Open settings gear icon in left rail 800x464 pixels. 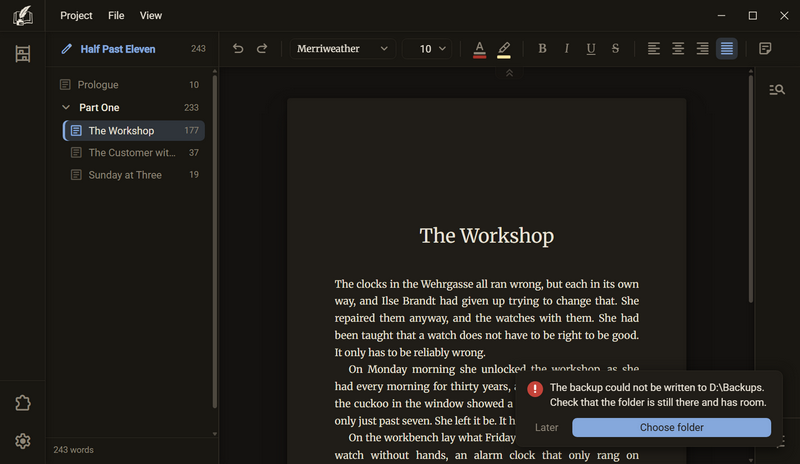22,441
